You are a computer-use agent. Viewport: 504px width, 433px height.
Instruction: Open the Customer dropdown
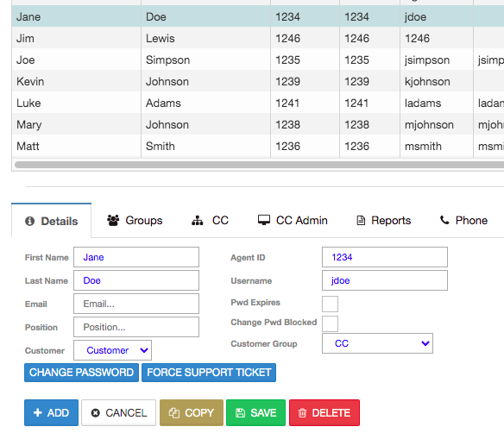[112, 350]
